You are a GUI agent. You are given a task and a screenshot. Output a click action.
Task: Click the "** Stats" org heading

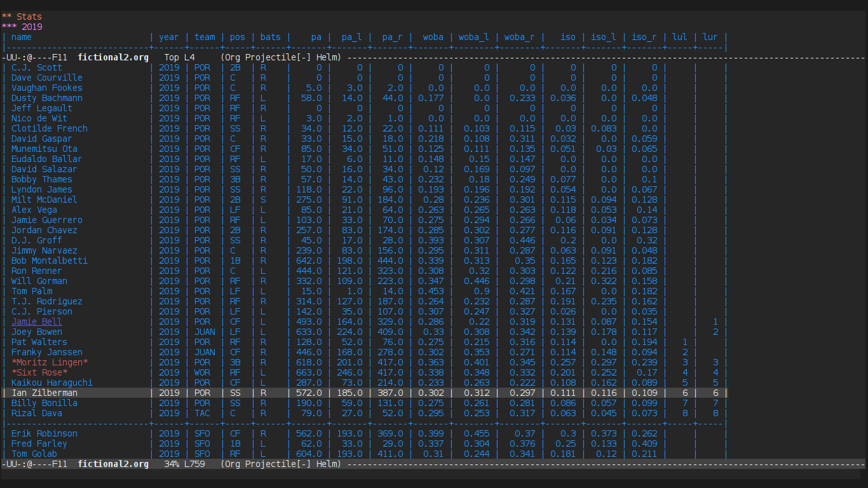22,17
